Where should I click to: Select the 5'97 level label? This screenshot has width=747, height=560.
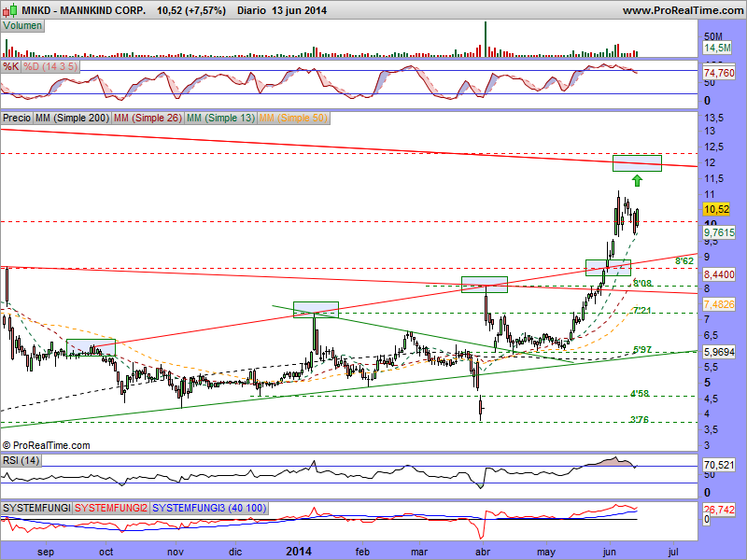641,350
